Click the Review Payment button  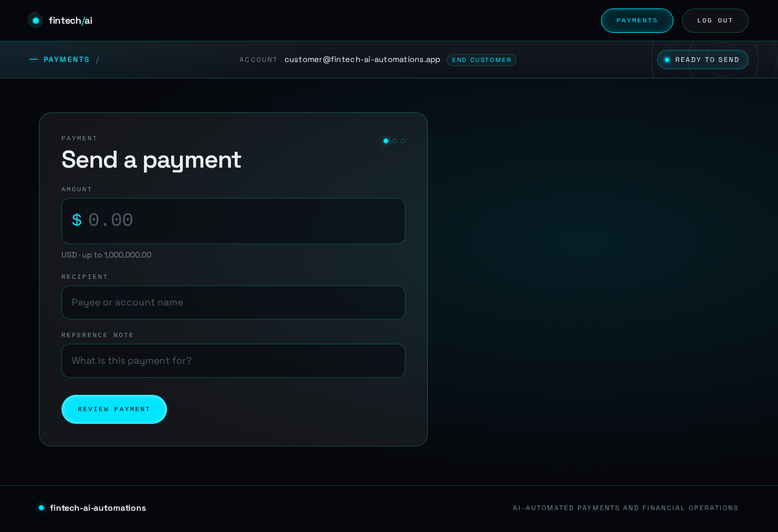pos(114,409)
